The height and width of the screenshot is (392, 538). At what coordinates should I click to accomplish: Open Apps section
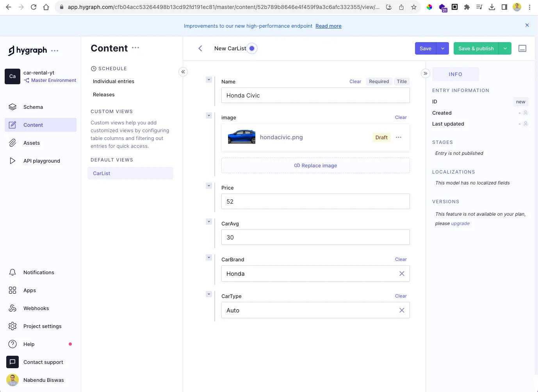tap(41, 290)
